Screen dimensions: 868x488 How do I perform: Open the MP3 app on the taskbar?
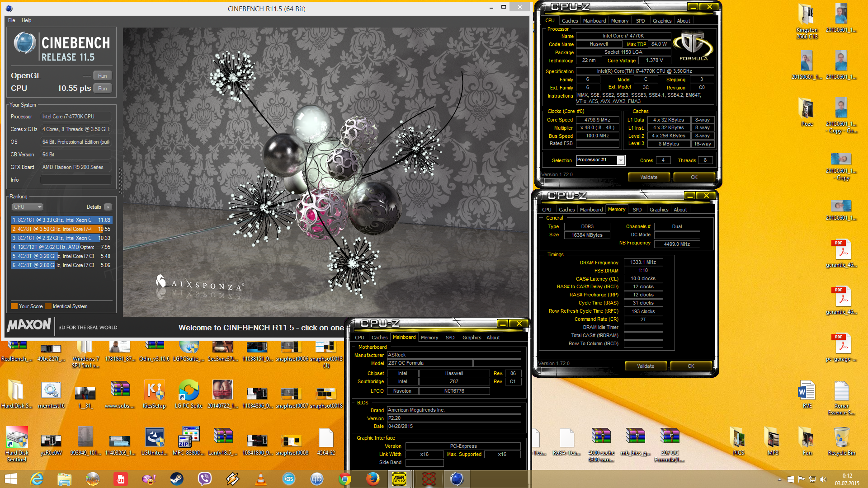[x=121, y=479]
